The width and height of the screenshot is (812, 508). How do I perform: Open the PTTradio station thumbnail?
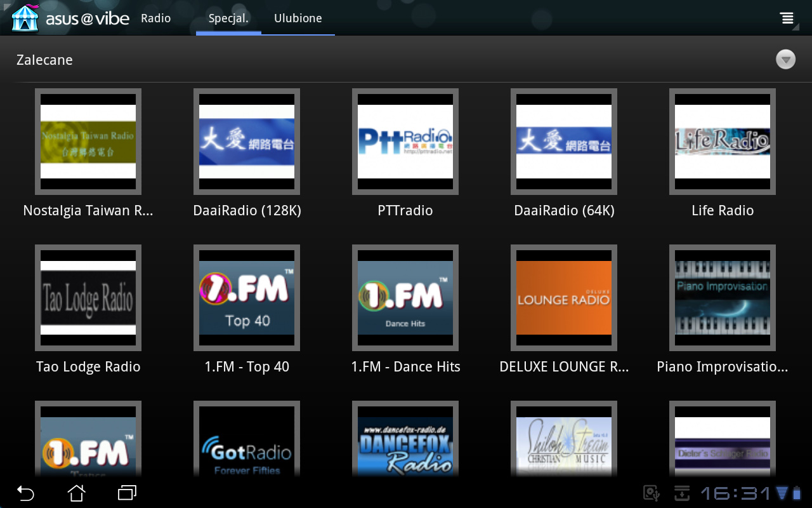tap(405, 142)
